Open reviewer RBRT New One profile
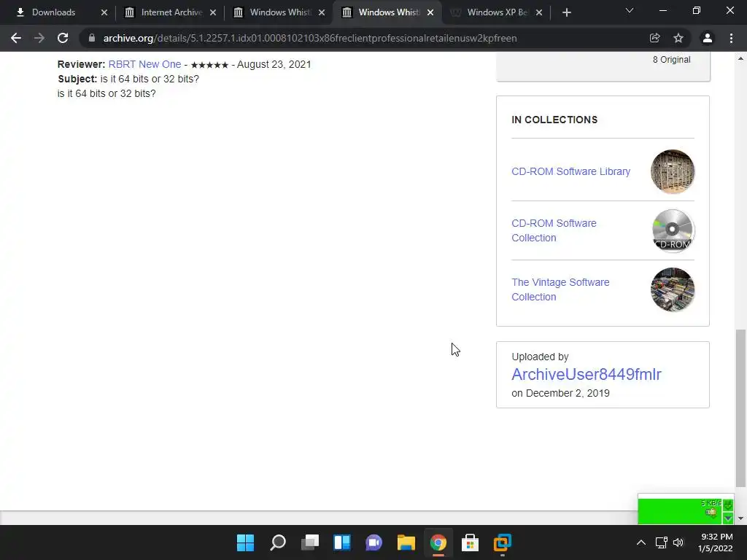 144,64
